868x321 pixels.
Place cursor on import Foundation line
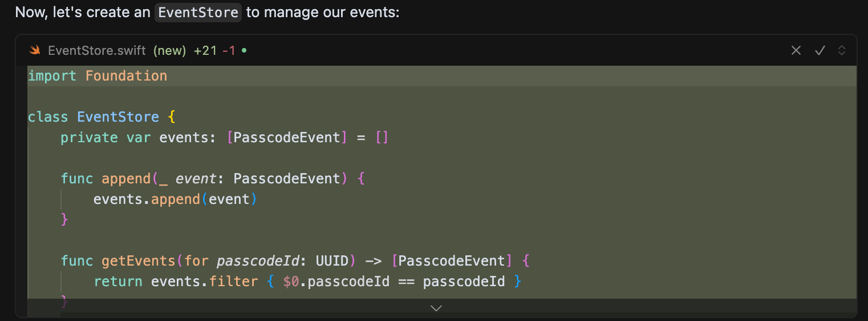pyautogui.click(x=98, y=76)
